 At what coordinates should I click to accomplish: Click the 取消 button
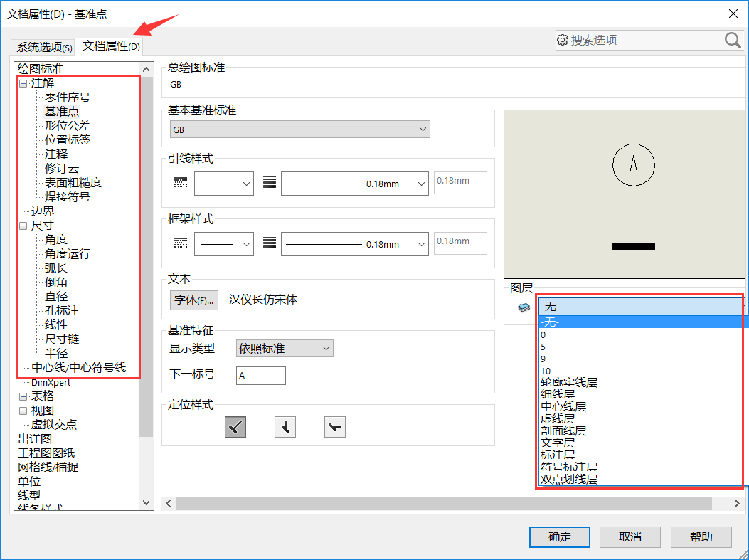(630, 537)
